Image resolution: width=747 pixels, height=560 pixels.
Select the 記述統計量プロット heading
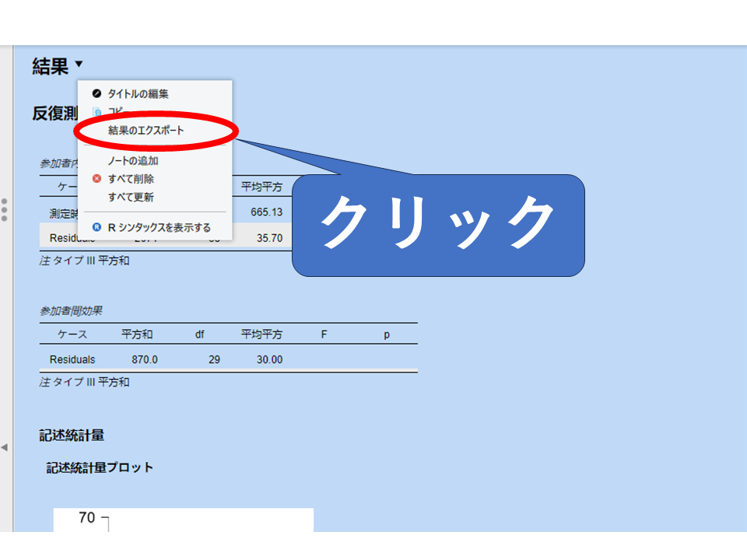coord(100,467)
